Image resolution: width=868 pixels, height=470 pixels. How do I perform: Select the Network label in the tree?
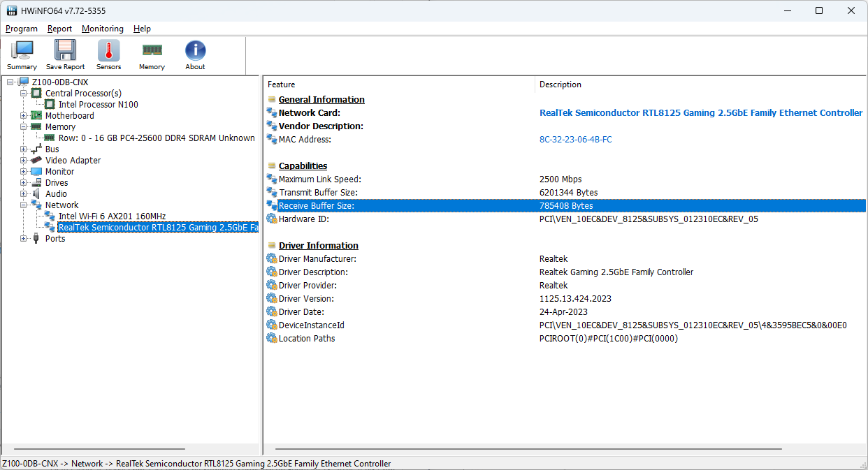click(x=62, y=205)
